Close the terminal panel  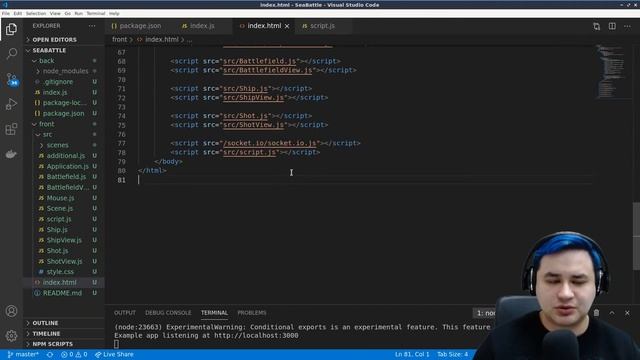pyautogui.click(x=627, y=313)
